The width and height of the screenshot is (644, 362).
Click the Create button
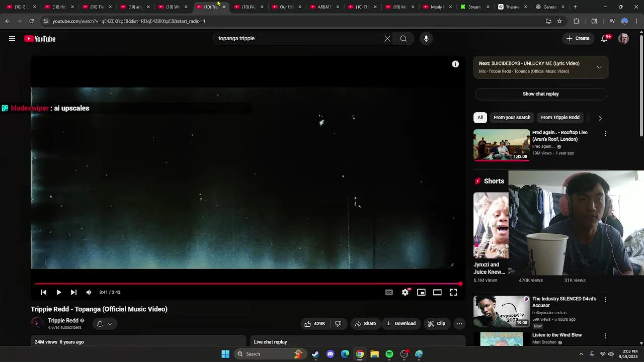pos(578,39)
